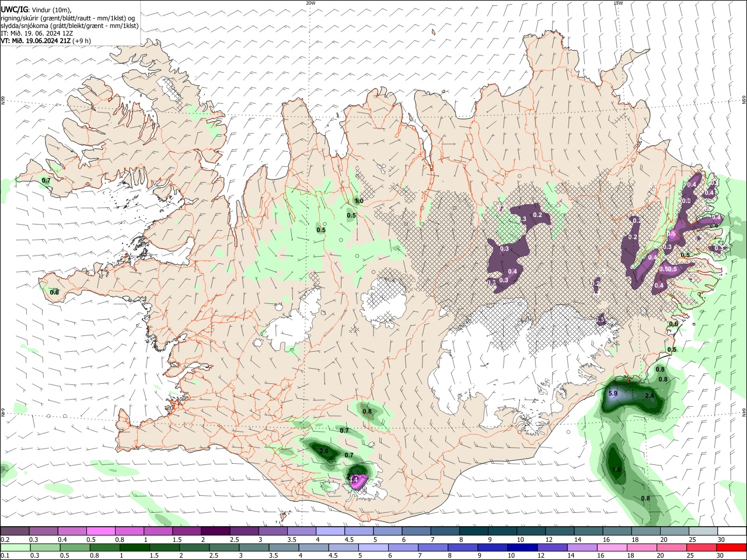This screenshot has width=747, height=560.
Task: Select the slydda/snjókoma legend description line
Action: click(69, 26)
